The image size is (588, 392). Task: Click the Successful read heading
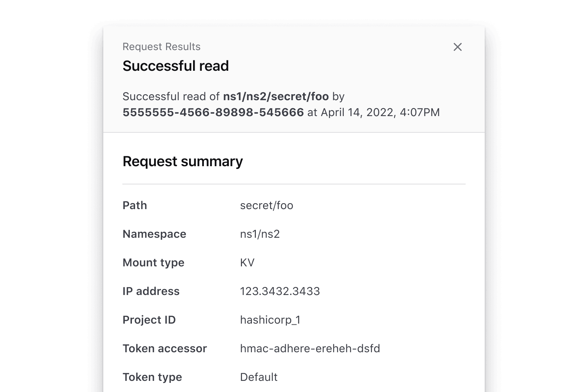click(x=176, y=66)
